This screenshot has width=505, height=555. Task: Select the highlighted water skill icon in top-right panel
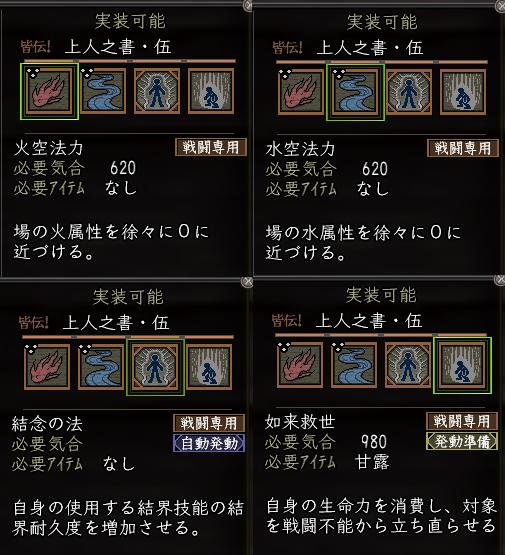pos(355,92)
